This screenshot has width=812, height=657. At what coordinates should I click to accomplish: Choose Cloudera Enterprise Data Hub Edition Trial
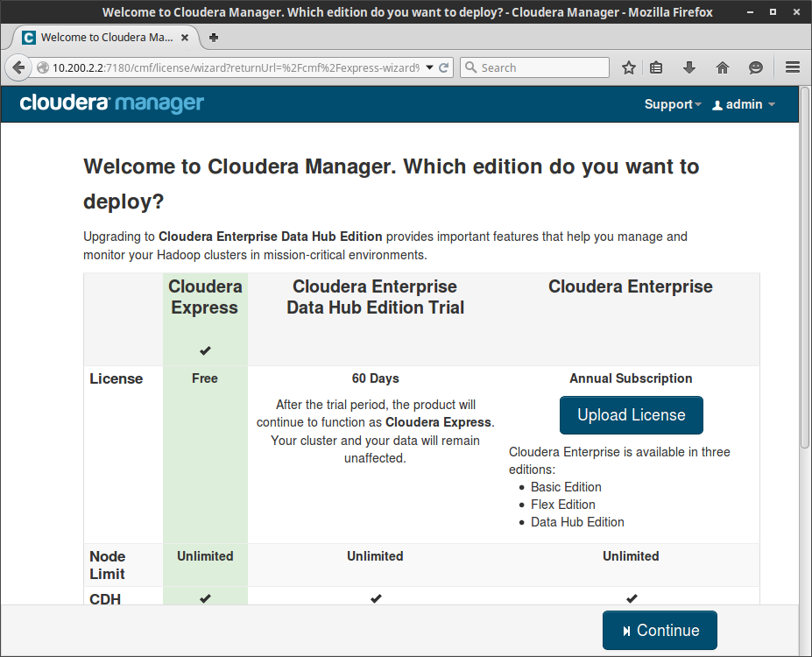click(x=376, y=297)
